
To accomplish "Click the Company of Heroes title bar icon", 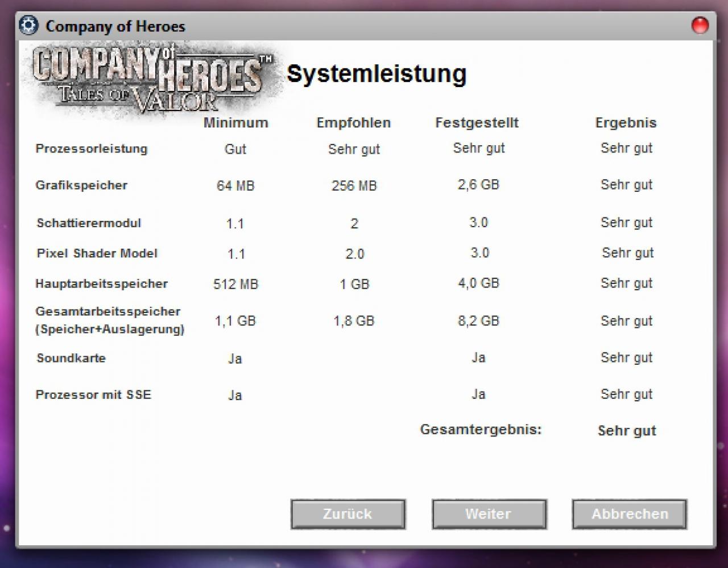I will (28, 26).
